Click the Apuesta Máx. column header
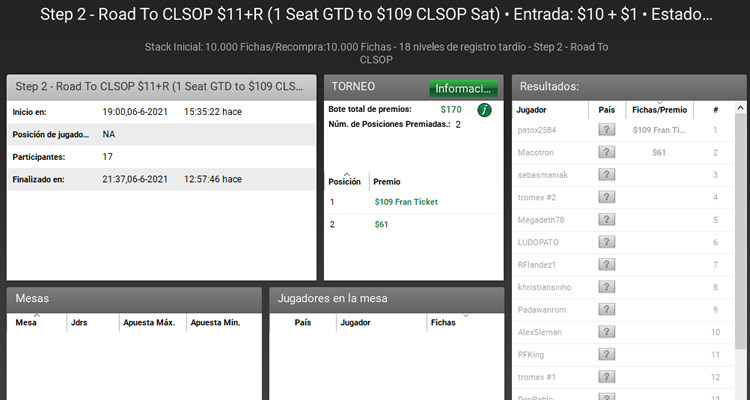Image resolution: width=750 pixels, height=400 pixels. (x=149, y=323)
